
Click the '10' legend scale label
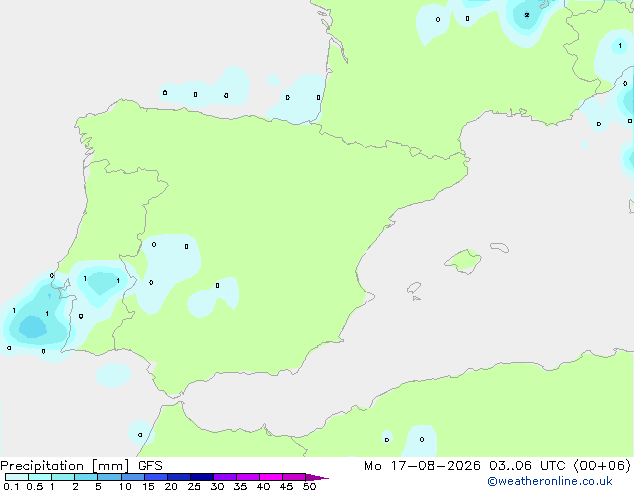coord(125,486)
